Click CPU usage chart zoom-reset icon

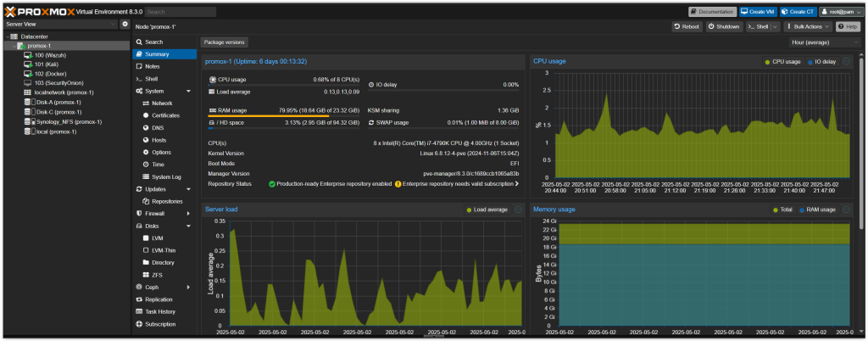click(846, 61)
